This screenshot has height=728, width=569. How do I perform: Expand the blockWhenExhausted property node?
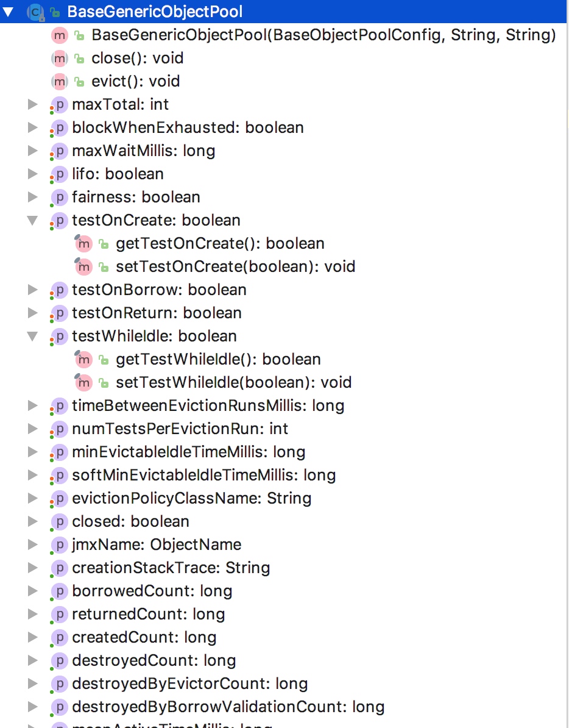click(x=32, y=127)
